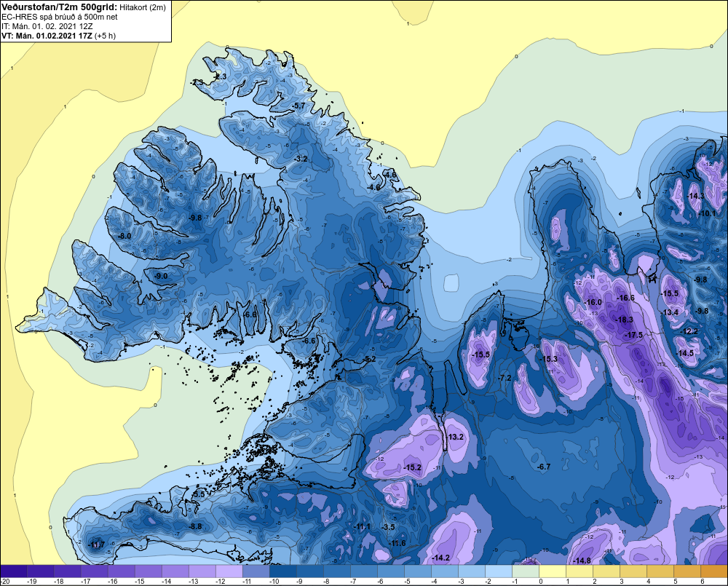Pick the yellow legend swatch between 0 and 1
The width and height of the screenshot is (728, 586).
click(x=552, y=571)
